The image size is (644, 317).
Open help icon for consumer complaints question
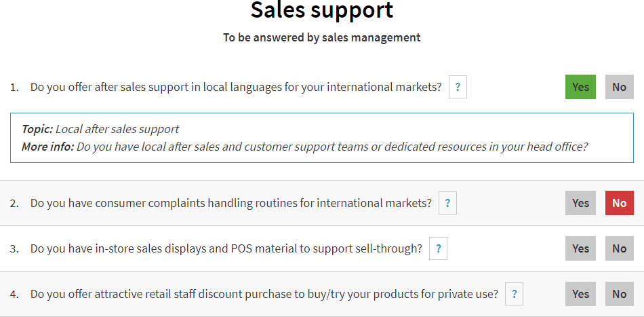[447, 203]
